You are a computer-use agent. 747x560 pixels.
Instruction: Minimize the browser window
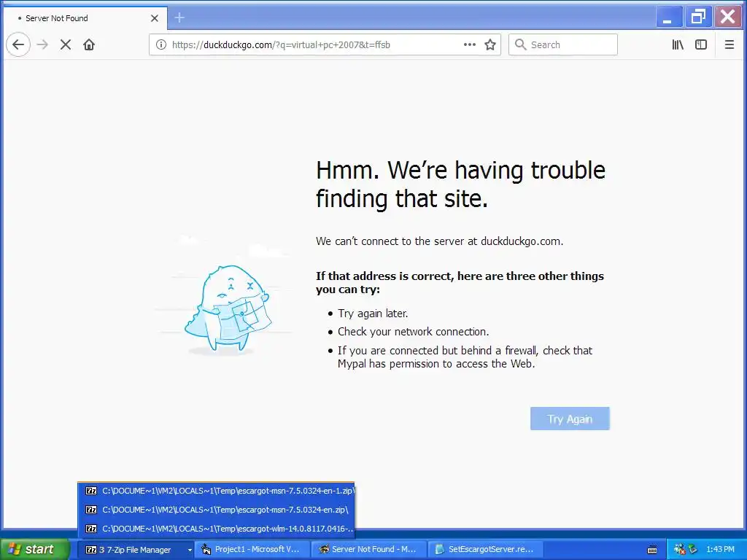click(668, 17)
